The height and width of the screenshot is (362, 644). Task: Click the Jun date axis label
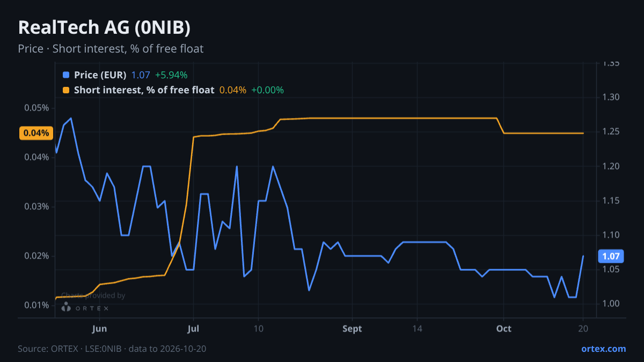pyautogui.click(x=100, y=329)
